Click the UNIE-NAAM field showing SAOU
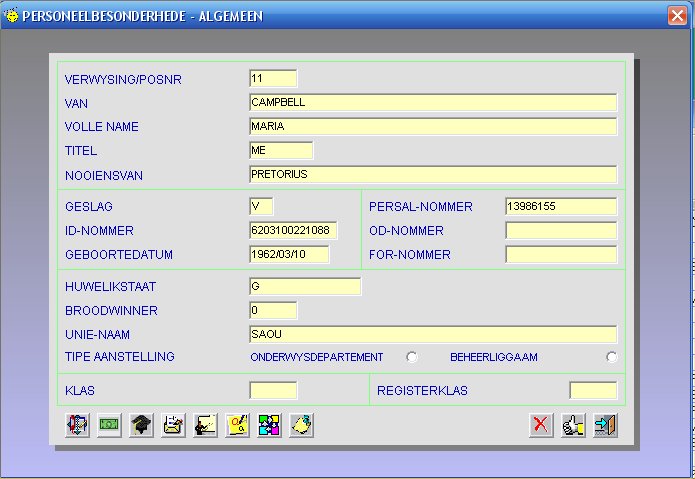The width and height of the screenshot is (695, 479). click(432, 334)
